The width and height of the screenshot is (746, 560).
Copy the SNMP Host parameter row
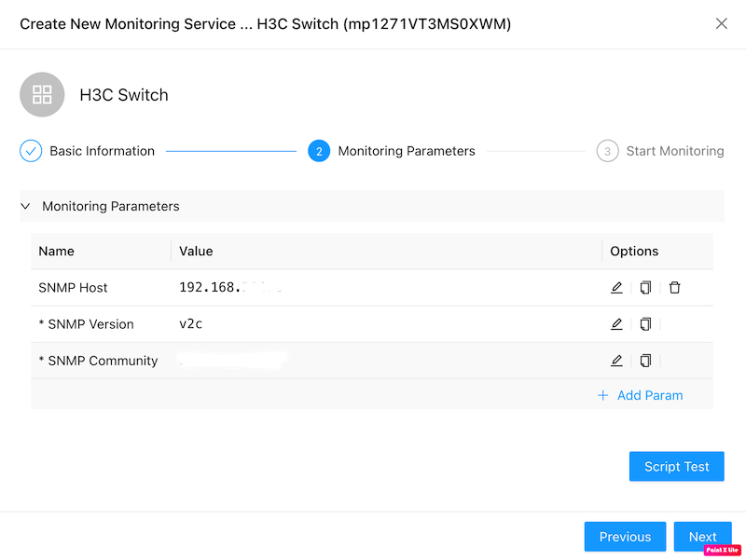point(645,288)
